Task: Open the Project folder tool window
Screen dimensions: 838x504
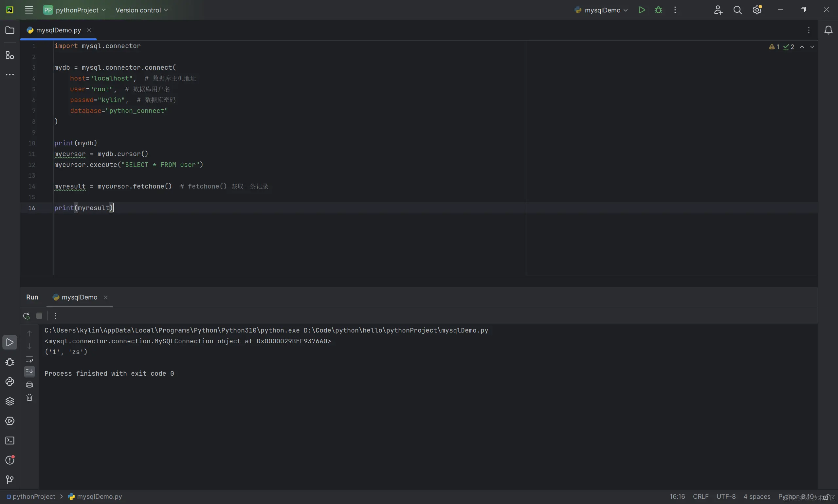Action: pyautogui.click(x=10, y=30)
